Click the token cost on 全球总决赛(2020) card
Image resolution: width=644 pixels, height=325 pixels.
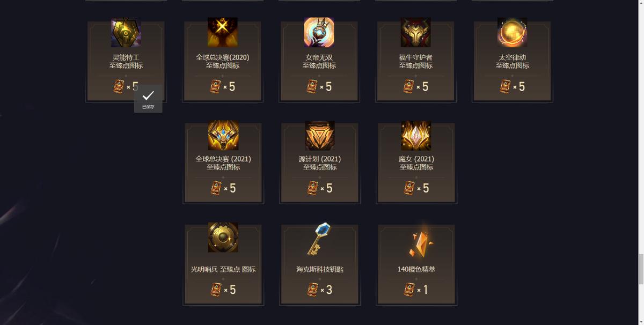pyautogui.click(x=223, y=86)
